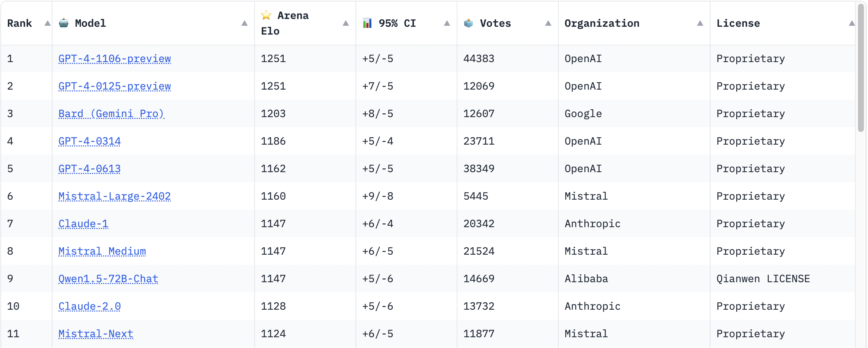Sort by Model using its header arrow
Screen dimensions: 868x348
click(245, 23)
